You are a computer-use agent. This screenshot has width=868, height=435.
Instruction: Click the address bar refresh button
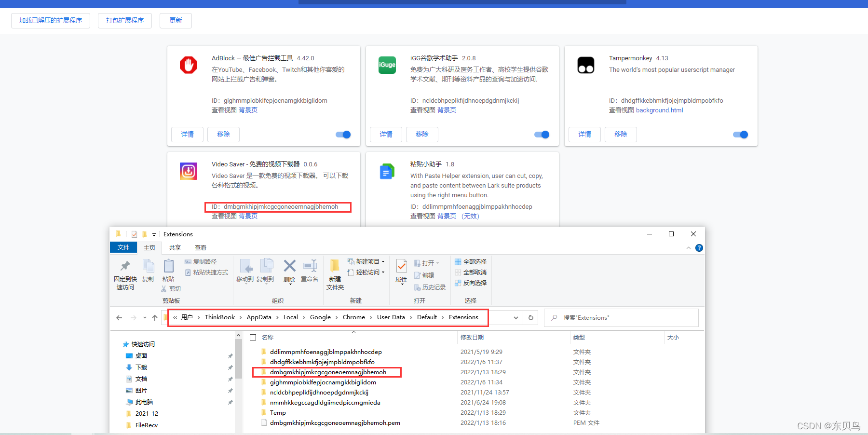[x=531, y=317]
